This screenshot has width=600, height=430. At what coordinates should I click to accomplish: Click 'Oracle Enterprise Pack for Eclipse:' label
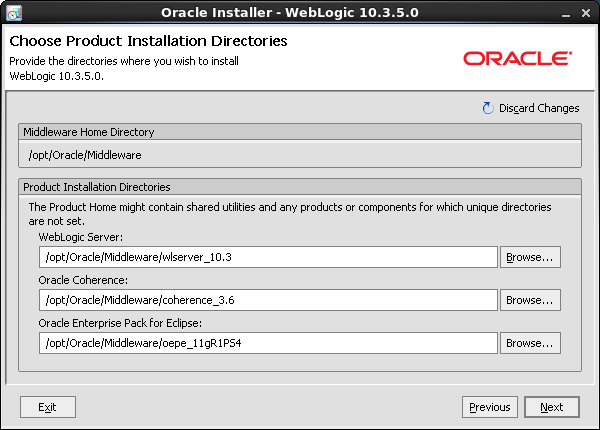120,323
